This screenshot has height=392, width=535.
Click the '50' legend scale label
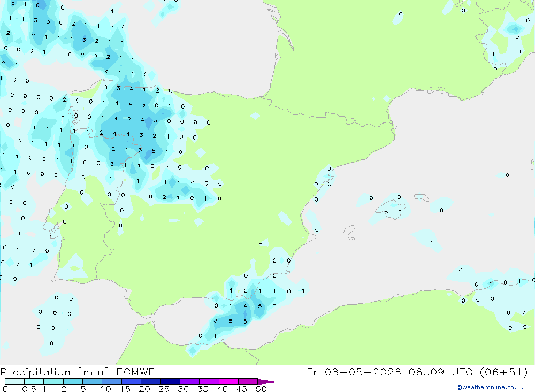coord(261,389)
